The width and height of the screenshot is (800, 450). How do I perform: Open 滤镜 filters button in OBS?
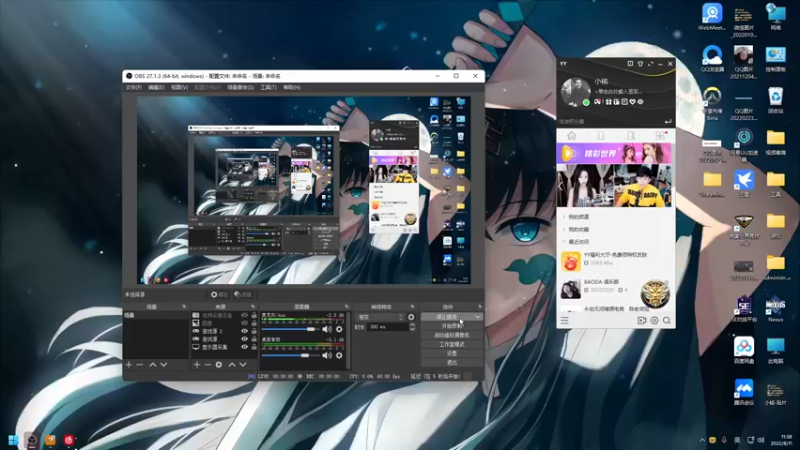click(x=243, y=295)
